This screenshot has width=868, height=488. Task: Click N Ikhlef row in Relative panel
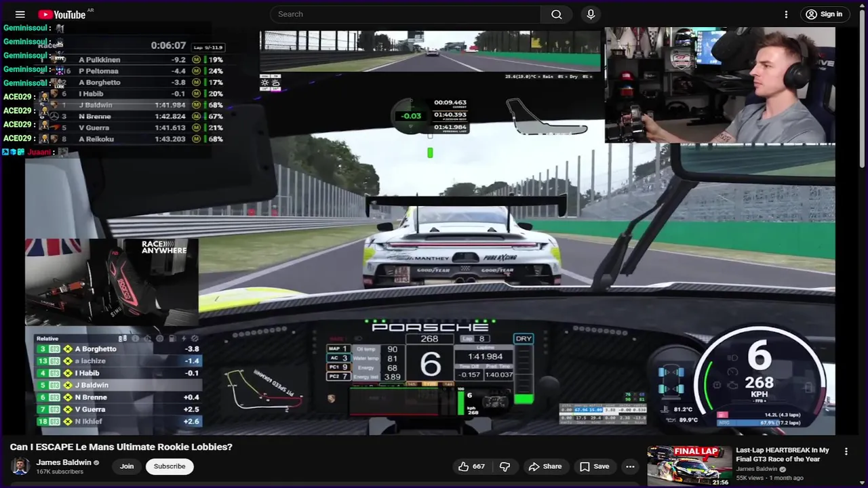coord(118,422)
